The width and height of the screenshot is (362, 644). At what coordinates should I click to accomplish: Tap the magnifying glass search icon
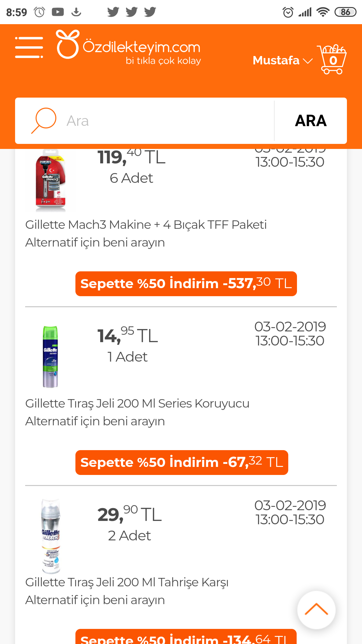point(44,120)
